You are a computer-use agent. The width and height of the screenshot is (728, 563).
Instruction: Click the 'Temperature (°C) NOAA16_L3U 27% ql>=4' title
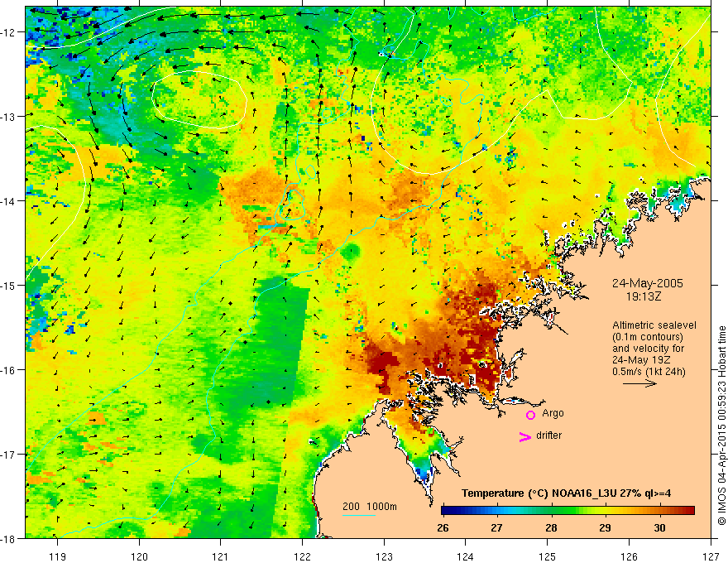566,493
